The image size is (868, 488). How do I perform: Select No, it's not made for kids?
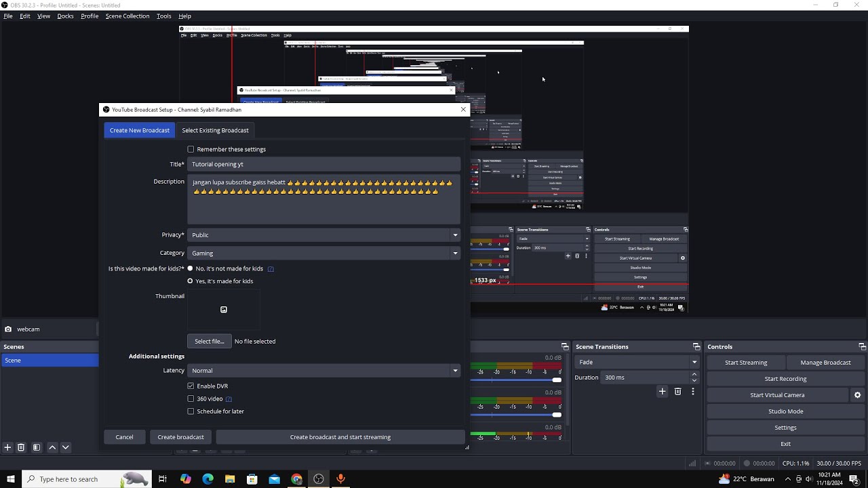click(x=190, y=268)
